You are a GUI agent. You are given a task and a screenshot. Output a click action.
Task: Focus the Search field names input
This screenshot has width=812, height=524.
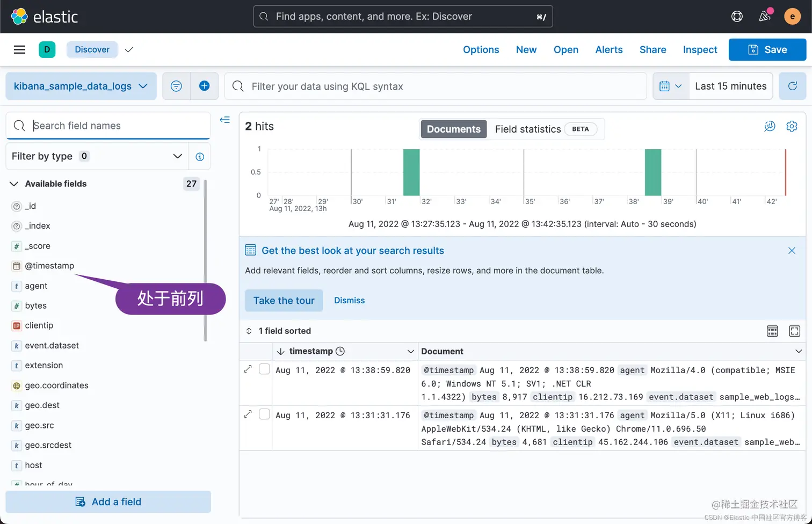[x=108, y=126]
